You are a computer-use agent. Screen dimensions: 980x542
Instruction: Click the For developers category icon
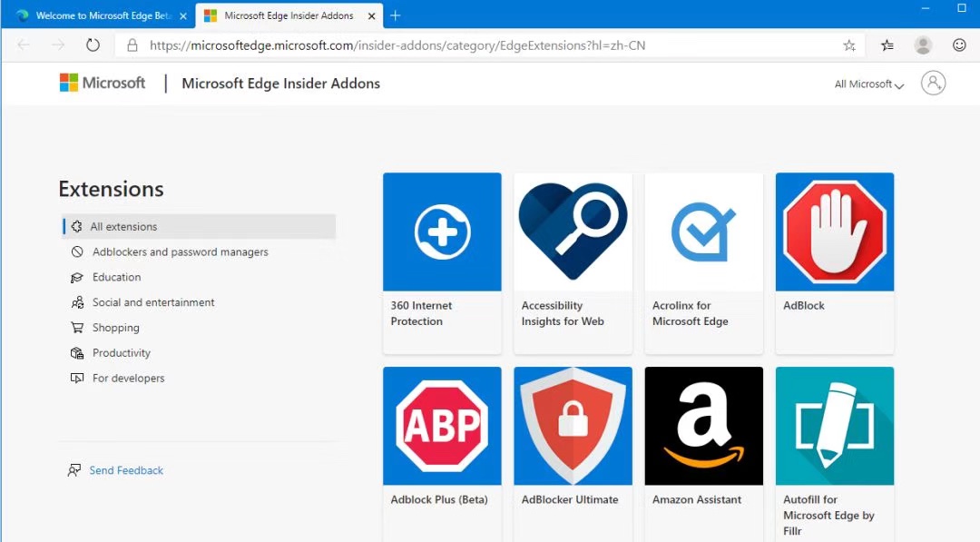(77, 379)
